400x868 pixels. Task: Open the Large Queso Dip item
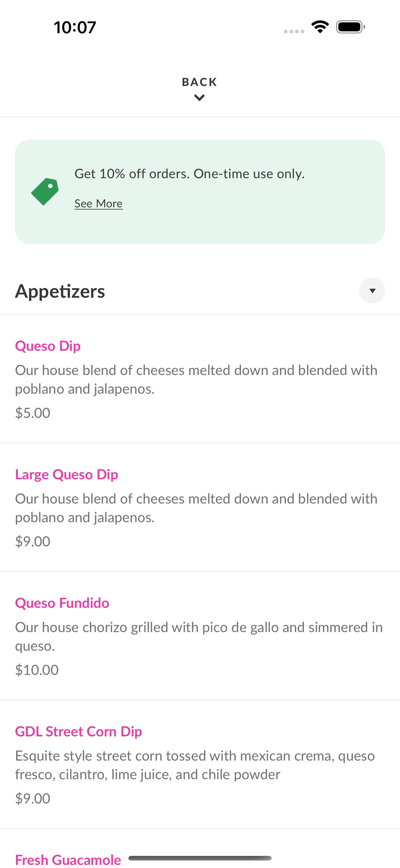point(67,474)
